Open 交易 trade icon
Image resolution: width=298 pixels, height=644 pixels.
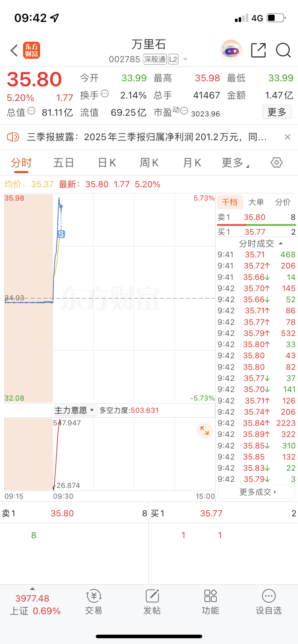pos(94,602)
